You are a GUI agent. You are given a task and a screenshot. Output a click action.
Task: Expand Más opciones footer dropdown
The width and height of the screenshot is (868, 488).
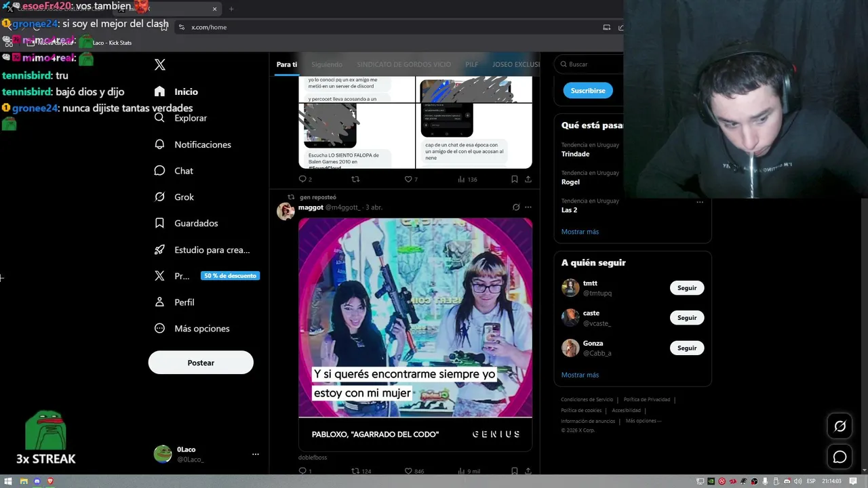tap(643, 421)
